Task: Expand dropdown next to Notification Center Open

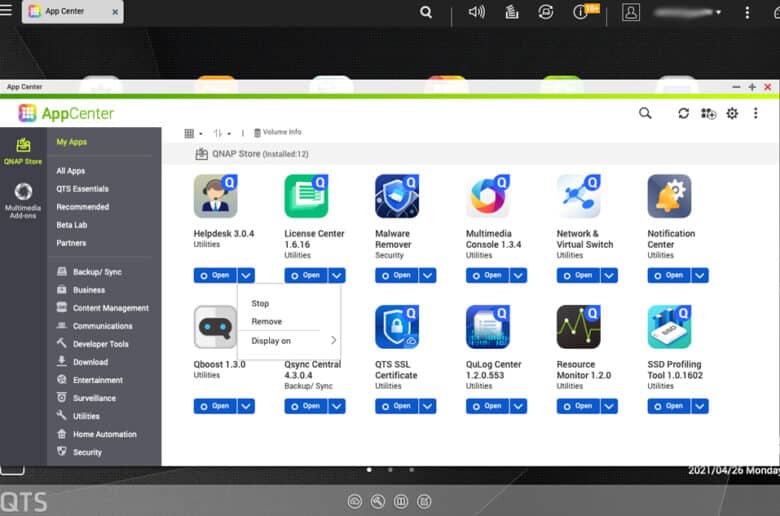Action: 700,275
